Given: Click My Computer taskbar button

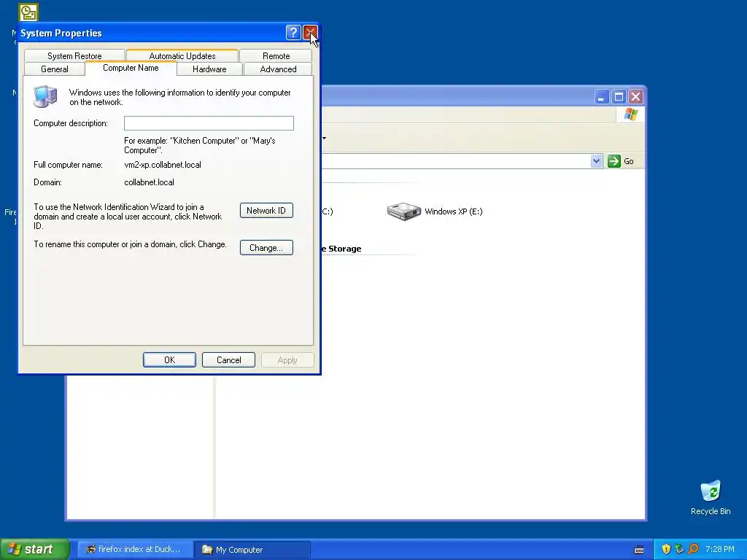Looking at the screenshot, I should tap(252, 550).
